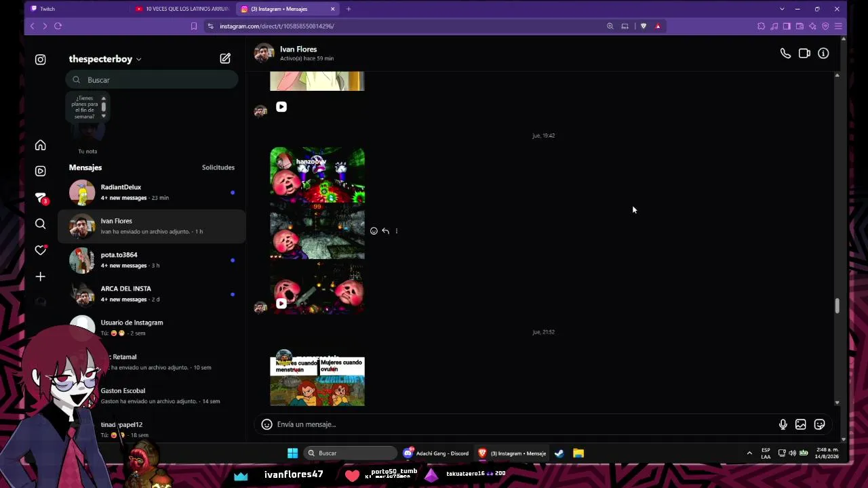This screenshot has height=488, width=868.
Task: Open Notifications heart icon in sidebar
Action: pyautogui.click(x=41, y=250)
